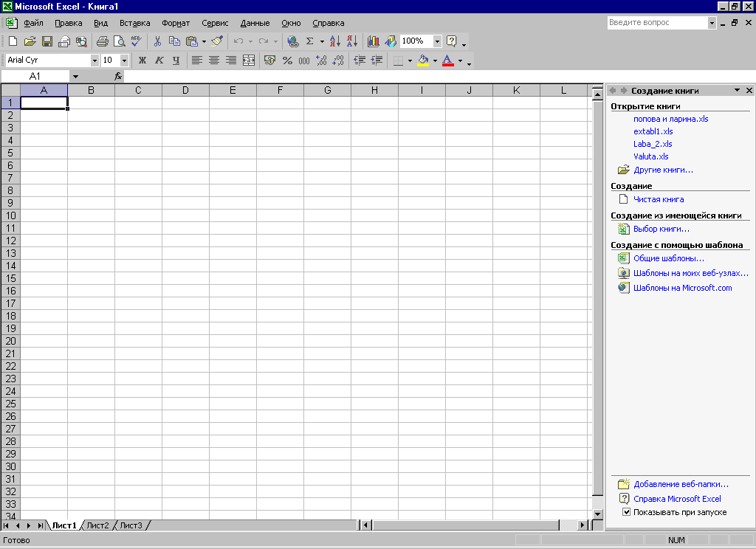Viewport: 756px width, 549px height.
Task: Apply percent style icon
Action: click(287, 61)
